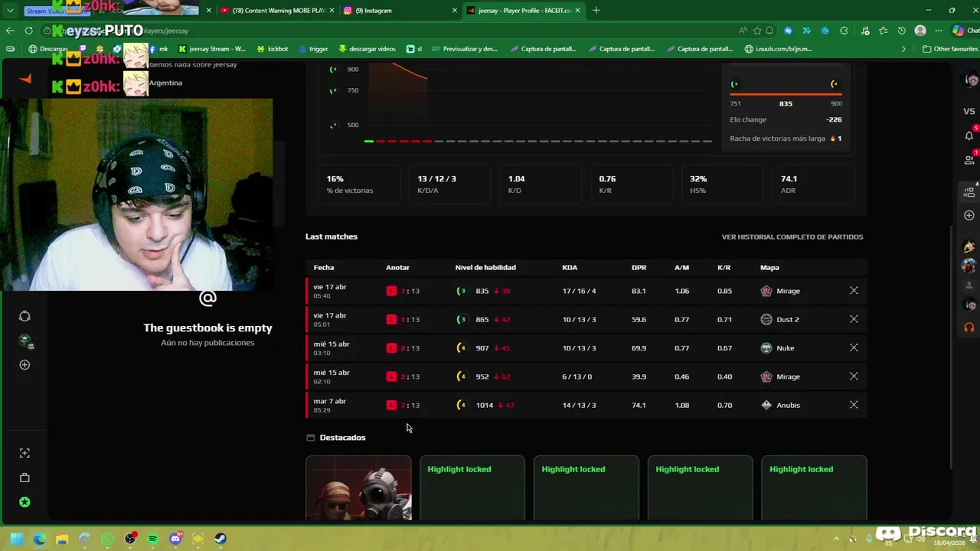
Task: Open WhatsApp from the taskbar
Action: 107,539
